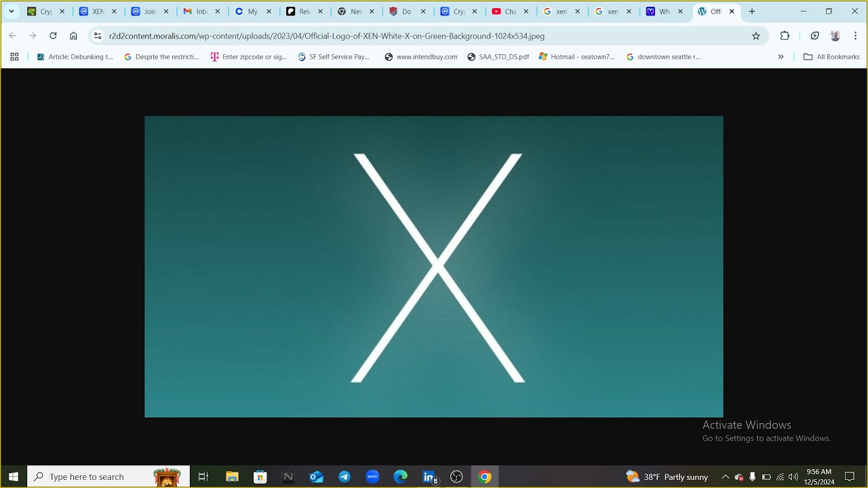Reload the current page
Screen dimensions: 868x488
(x=53, y=36)
